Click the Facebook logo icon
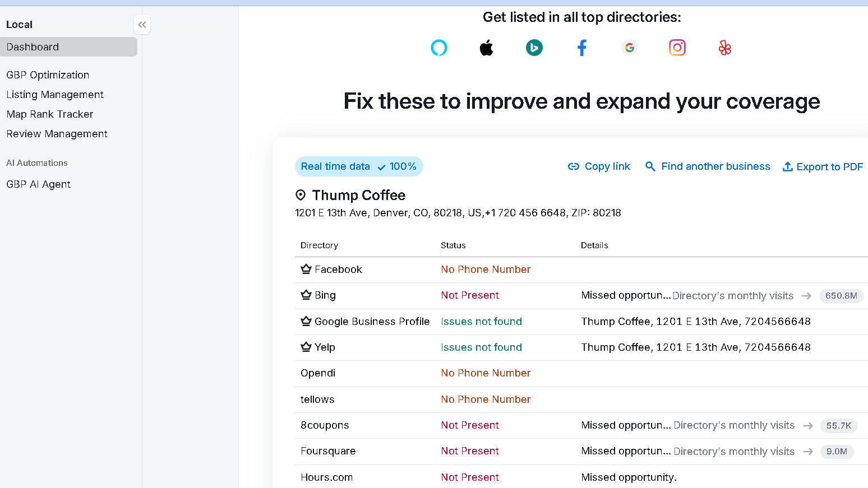868x488 pixels. click(x=582, y=48)
